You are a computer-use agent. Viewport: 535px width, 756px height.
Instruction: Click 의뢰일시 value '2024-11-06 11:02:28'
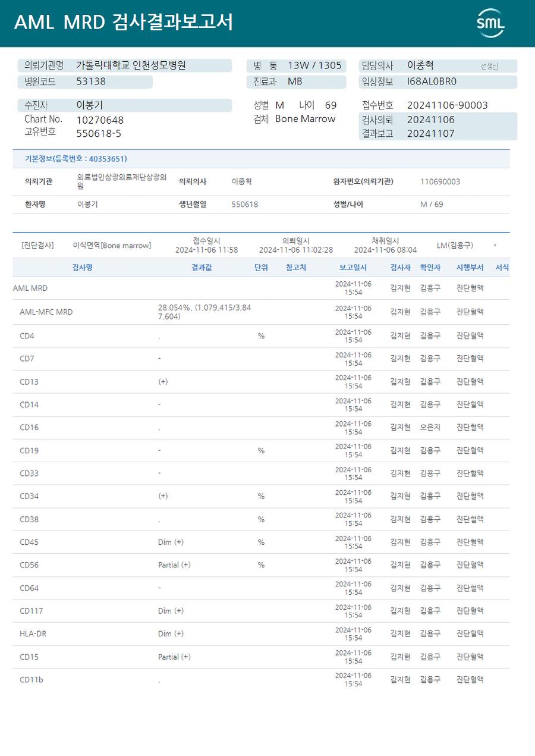296,250
